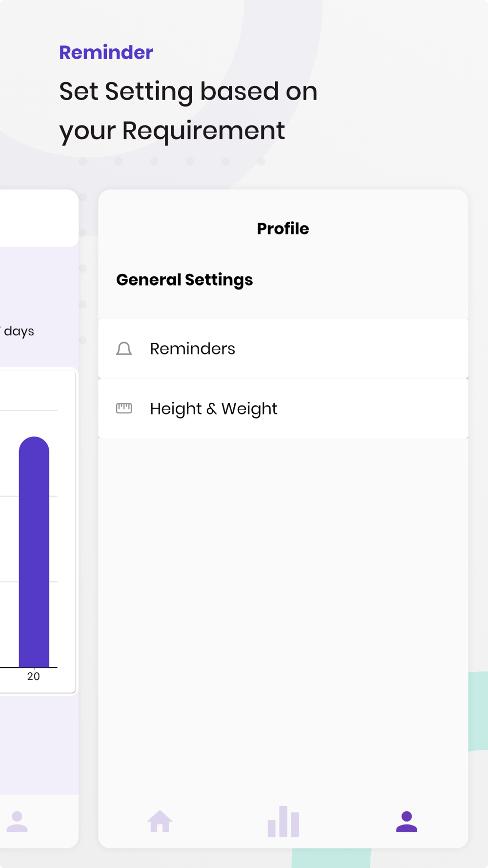Tap the ruler icon beside Height & Weight
Image resolution: width=488 pixels, height=868 pixels.
point(124,408)
